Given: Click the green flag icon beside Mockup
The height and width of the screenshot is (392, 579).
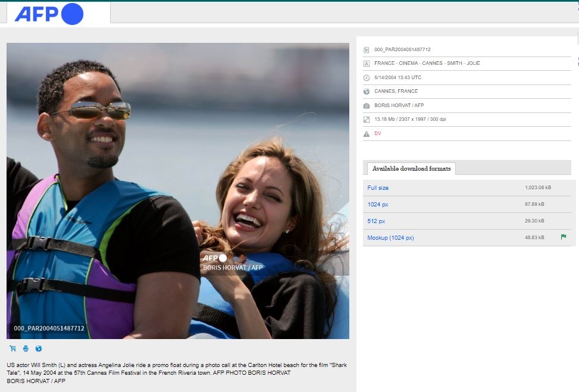Looking at the screenshot, I should 563,237.
